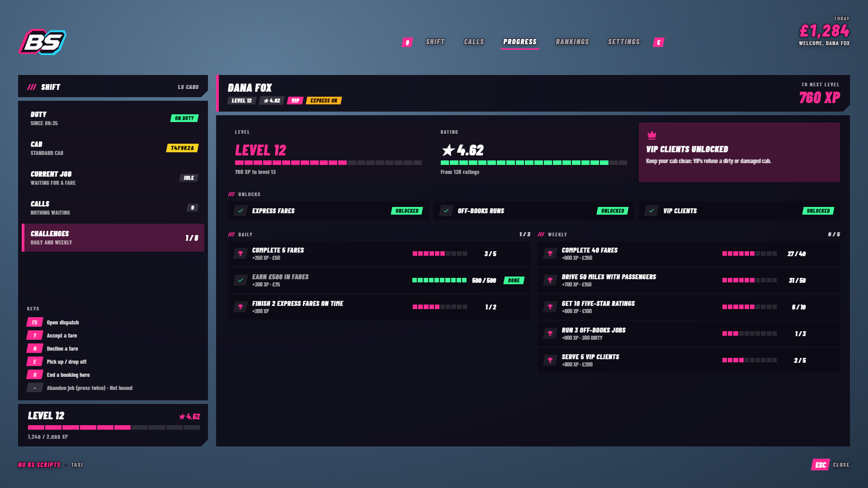Click the Off-Books Runs unlock checkmark
This screenshot has width=868, height=488.
click(446, 211)
